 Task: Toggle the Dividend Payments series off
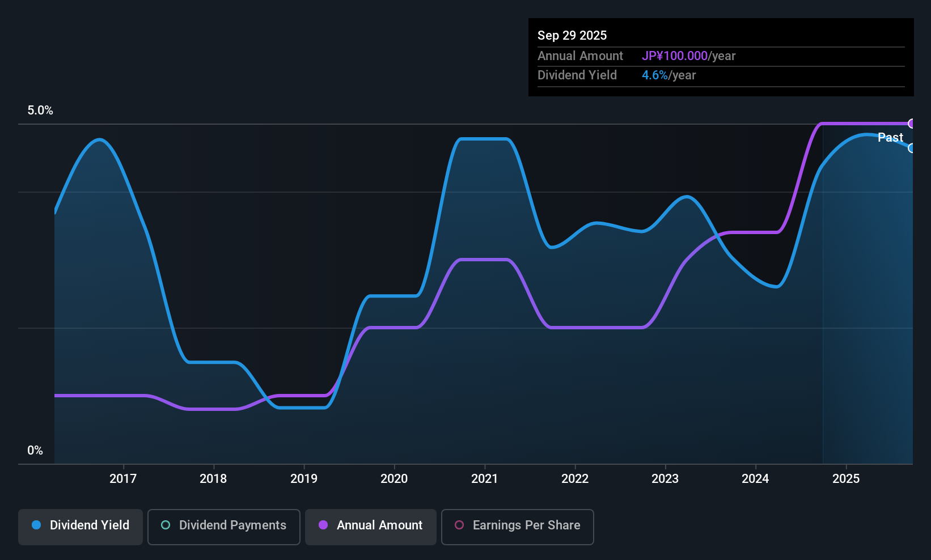coord(223,526)
